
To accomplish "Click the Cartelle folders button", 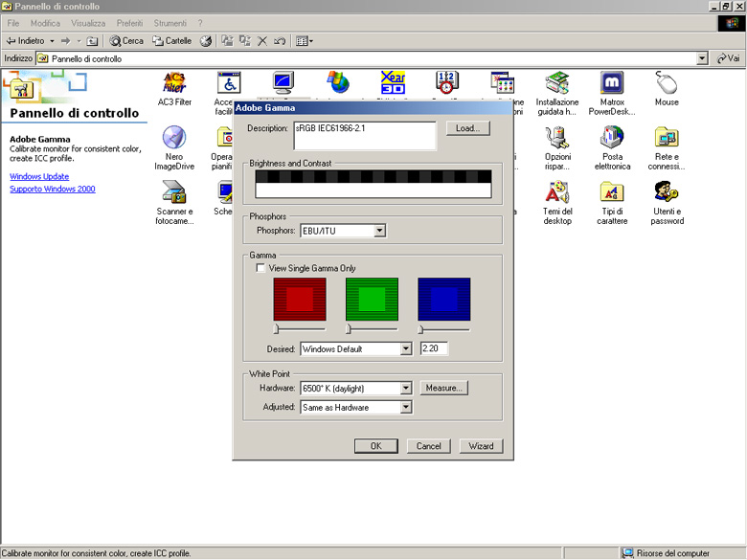I will point(172,41).
